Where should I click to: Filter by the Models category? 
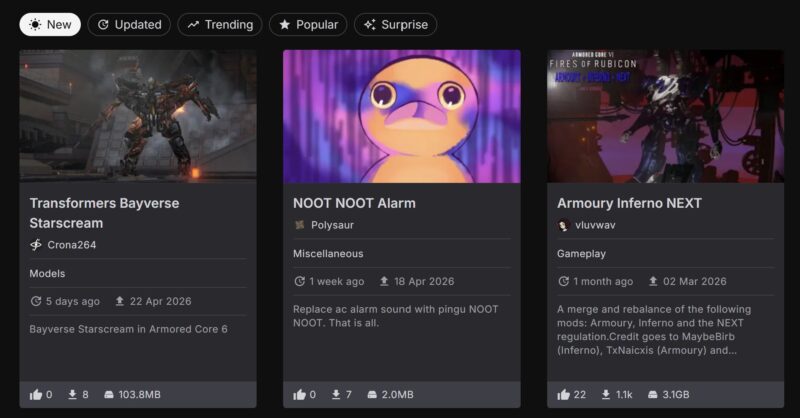click(47, 274)
